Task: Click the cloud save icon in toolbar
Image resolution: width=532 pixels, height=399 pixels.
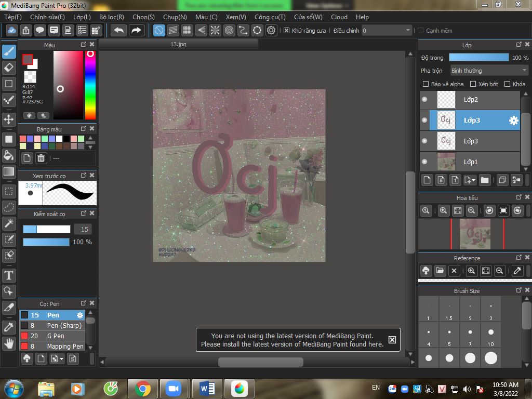Action: click(11, 31)
